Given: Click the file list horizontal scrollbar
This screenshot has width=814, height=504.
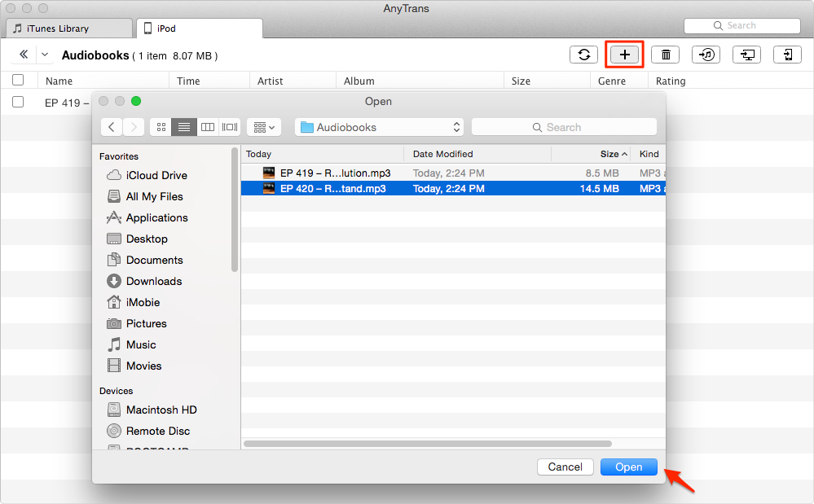Looking at the screenshot, I should 428,443.
